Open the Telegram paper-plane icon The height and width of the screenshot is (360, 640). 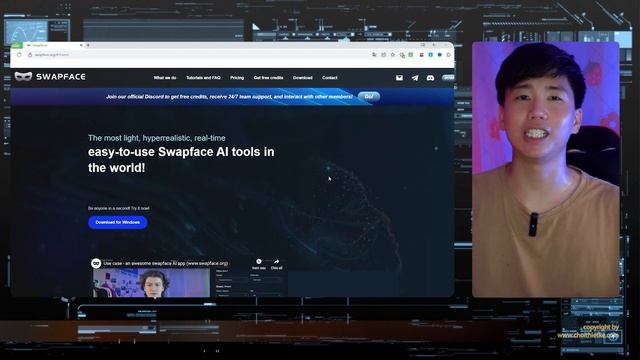415,78
